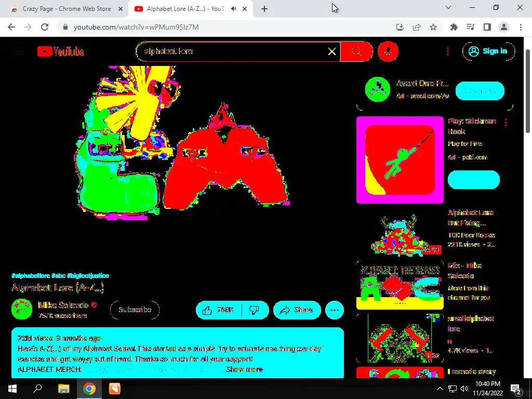Open the clock showing 10:40 PM
This screenshot has height=399, width=532.
(487, 389)
